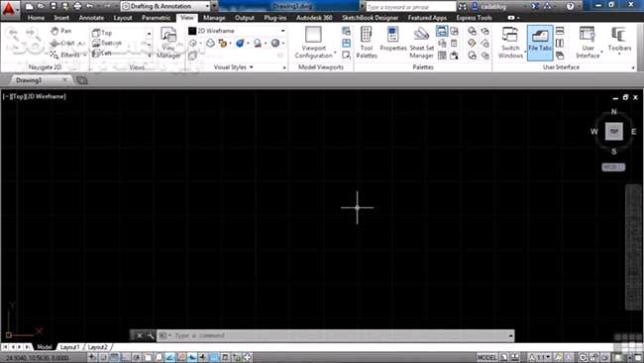Open the Tool Palettes

click(367, 43)
